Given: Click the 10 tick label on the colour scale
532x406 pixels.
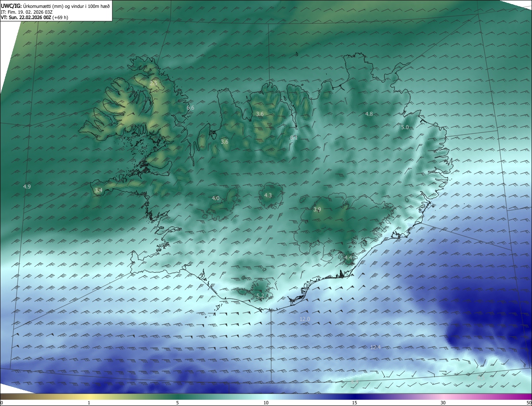Looking at the screenshot, I should pyautogui.click(x=266, y=403).
